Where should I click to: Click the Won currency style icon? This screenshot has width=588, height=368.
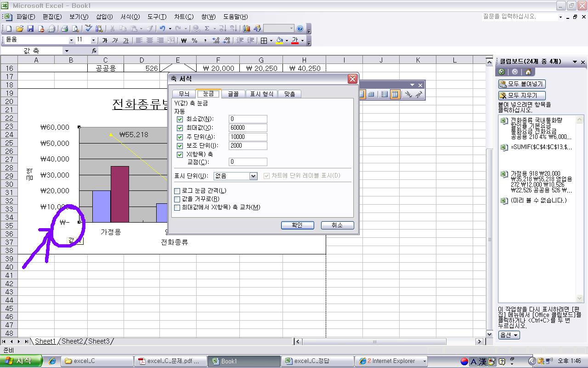(x=184, y=40)
